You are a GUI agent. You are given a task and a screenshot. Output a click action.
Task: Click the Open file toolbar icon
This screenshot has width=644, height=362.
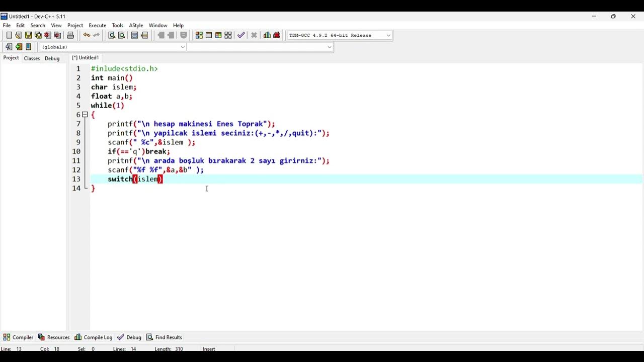(19, 35)
